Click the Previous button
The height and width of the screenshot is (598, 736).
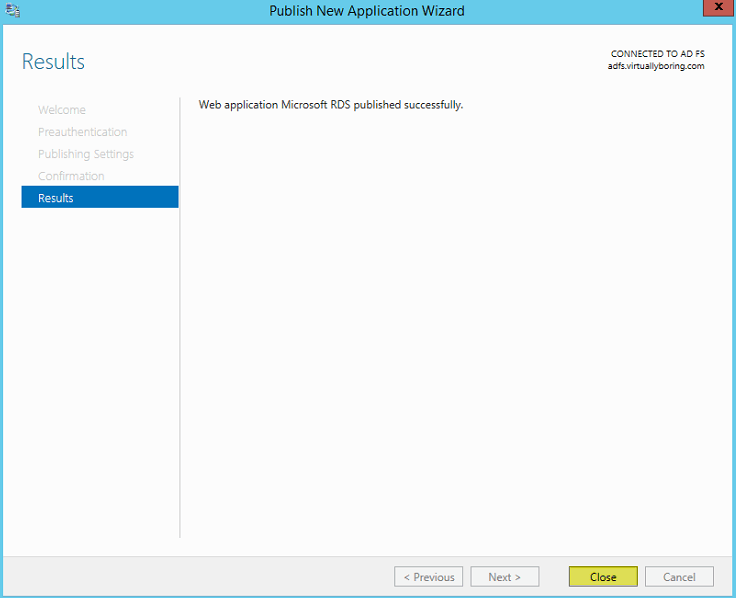(x=429, y=576)
